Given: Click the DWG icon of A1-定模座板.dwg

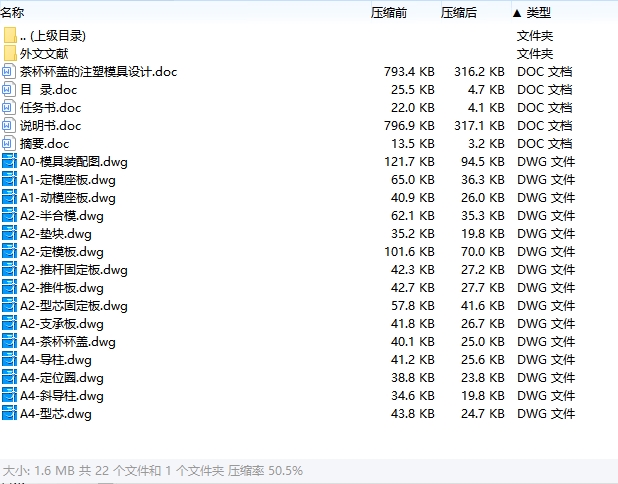Looking at the screenshot, I should tap(9, 180).
